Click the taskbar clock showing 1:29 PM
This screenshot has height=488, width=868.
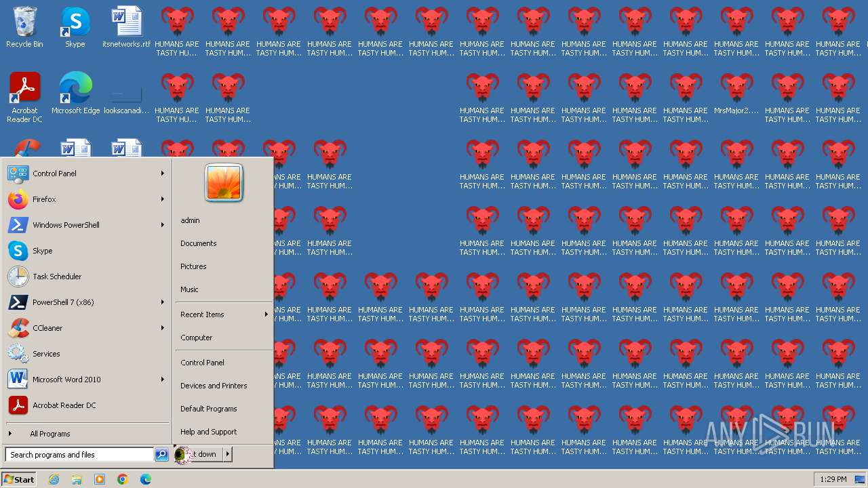[833, 479]
